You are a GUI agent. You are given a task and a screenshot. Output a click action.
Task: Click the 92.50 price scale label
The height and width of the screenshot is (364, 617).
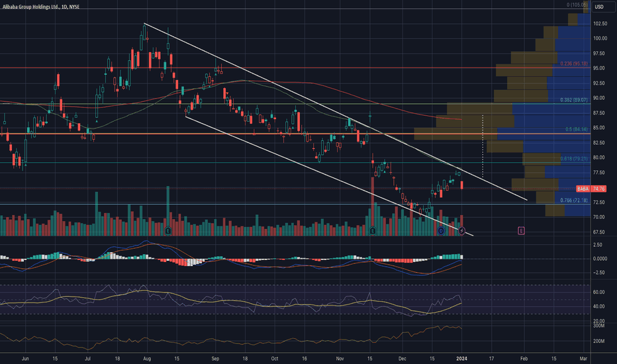599,83
